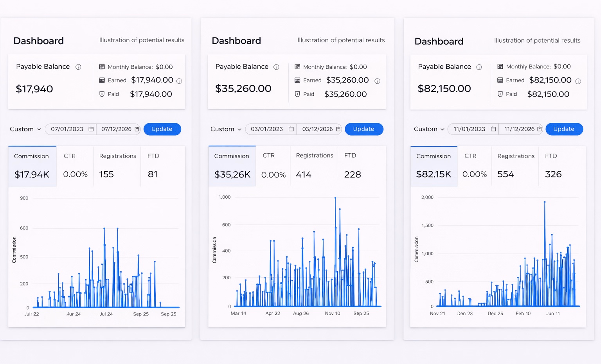
Task: Click the Earned amount $17,940.00
Action: (x=152, y=80)
